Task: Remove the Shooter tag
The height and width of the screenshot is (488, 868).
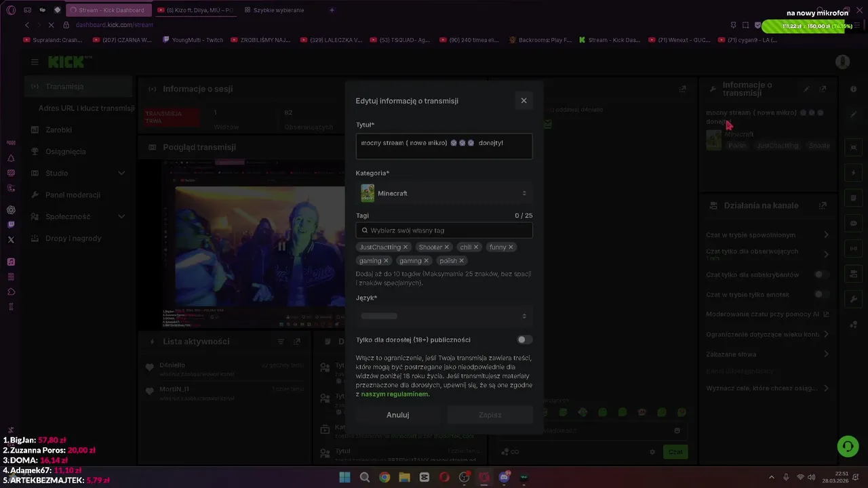Action: [x=447, y=247]
